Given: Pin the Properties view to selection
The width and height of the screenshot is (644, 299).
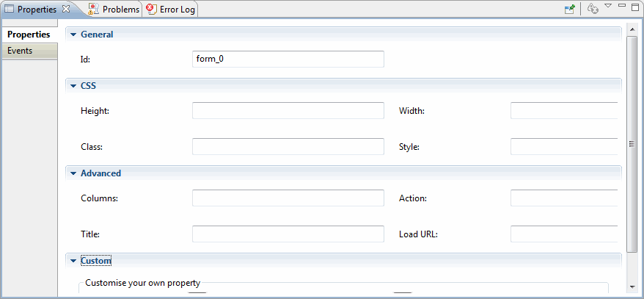Looking at the screenshot, I should (570, 9).
